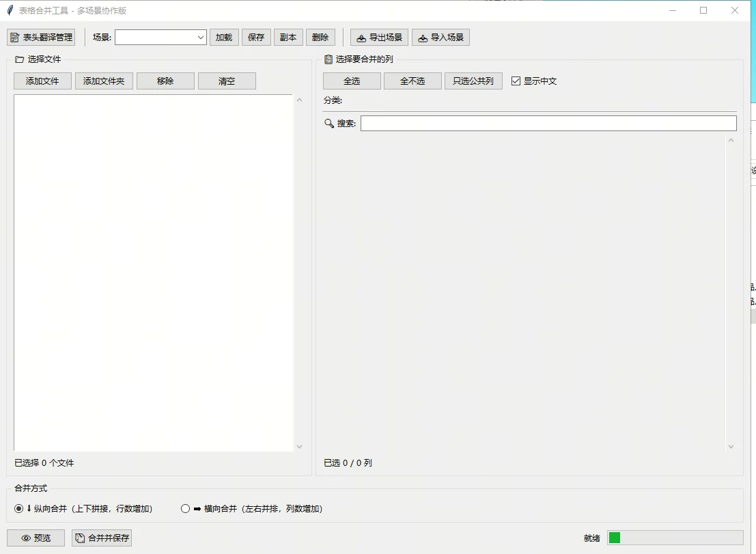Viewport: 756px width, 554px height.
Task: Minimize the 表格合并工具 window
Action: (x=673, y=10)
